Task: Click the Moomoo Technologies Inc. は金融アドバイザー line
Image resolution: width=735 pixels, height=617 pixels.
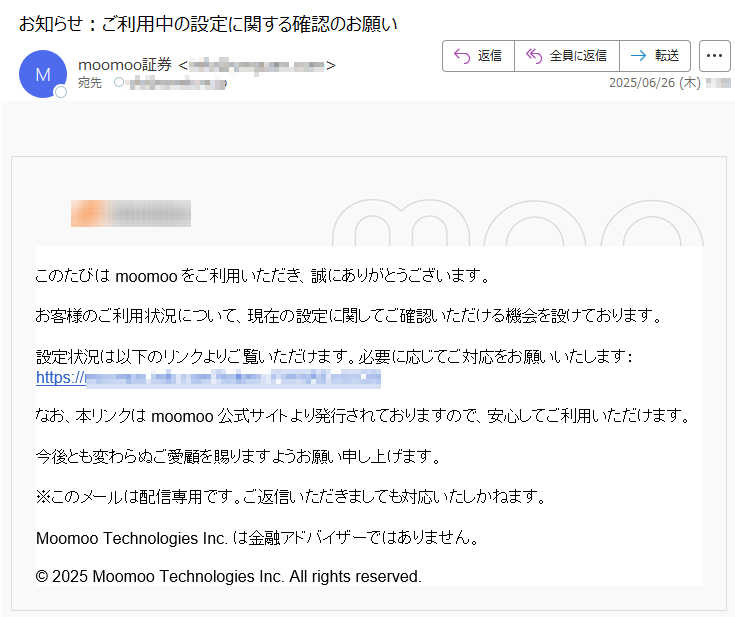Action: coord(257,538)
